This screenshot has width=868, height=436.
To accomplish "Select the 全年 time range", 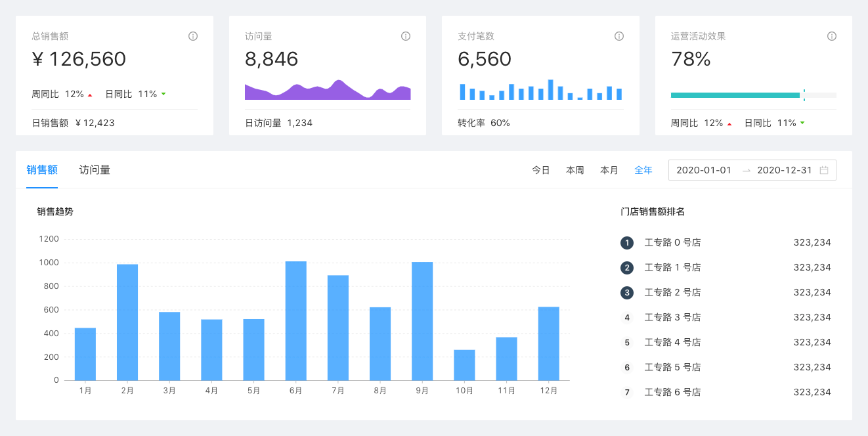I will point(643,170).
